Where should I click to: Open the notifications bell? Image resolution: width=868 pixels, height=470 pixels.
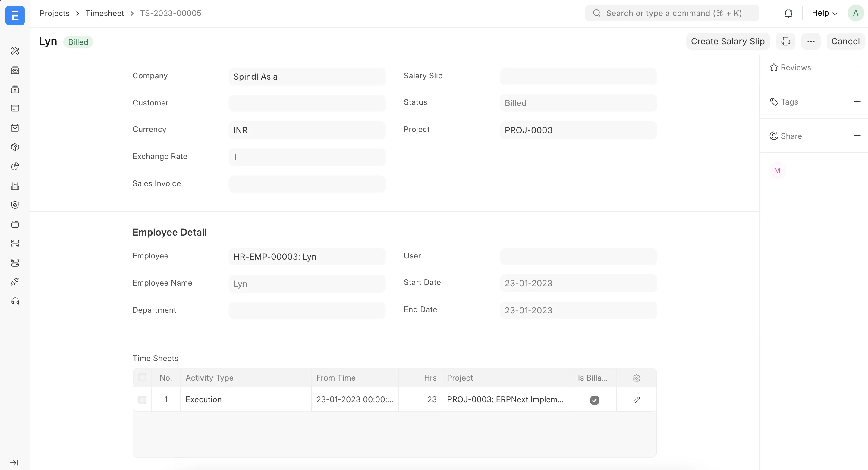[x=788, y=13]
